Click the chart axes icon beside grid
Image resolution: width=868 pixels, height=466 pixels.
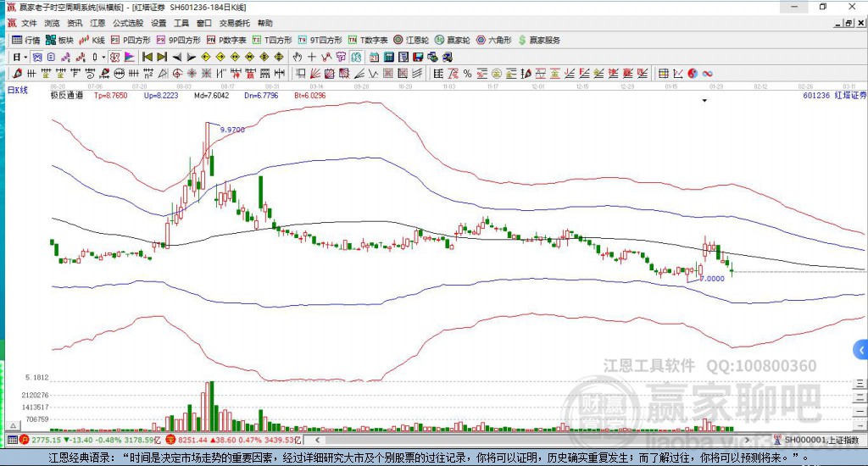click(677, 74)
